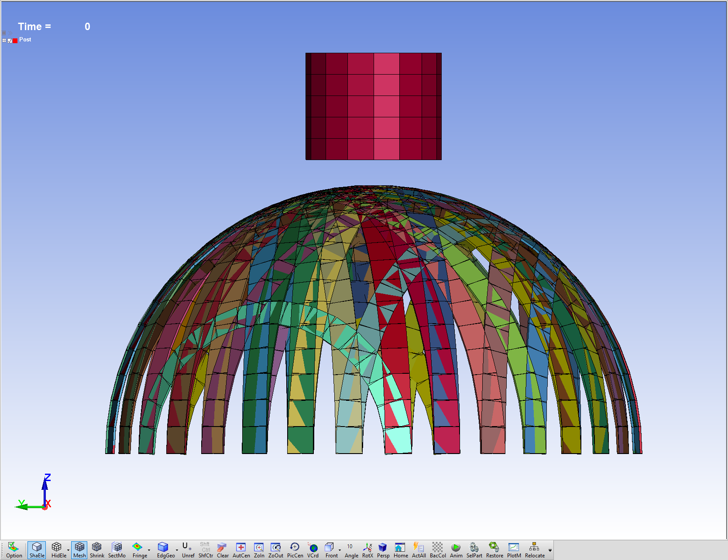This screenshot has height=560, width=728.
Task: Enable Shrink element view
Action: tap(97, 550)
